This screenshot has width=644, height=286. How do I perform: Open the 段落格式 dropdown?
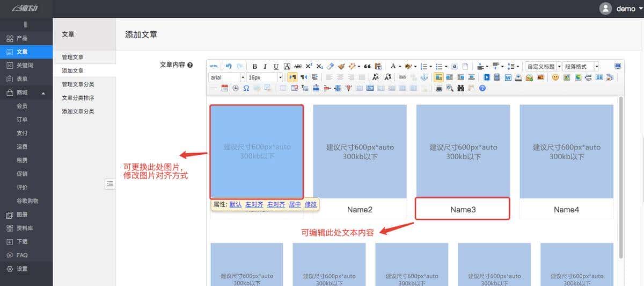pyautogui.click(x=581, y=66)
